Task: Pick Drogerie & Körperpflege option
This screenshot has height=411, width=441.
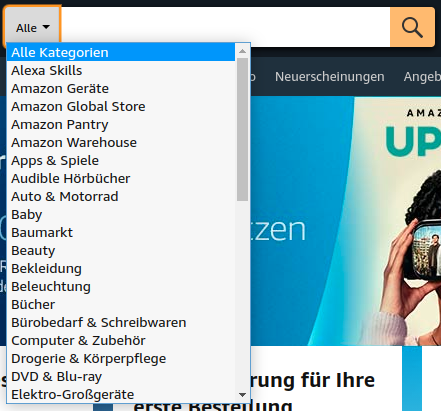Action: 121,358
